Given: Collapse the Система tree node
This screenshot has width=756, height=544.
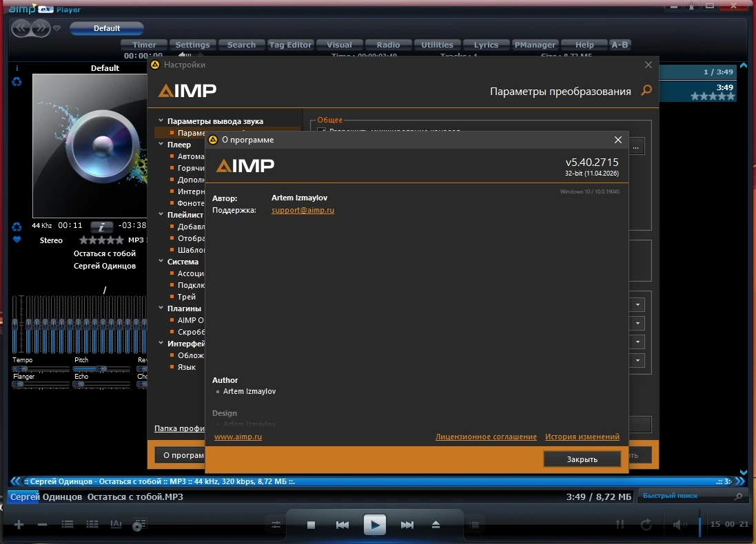Looking at the screenshot, I should (x=161, y=261).
